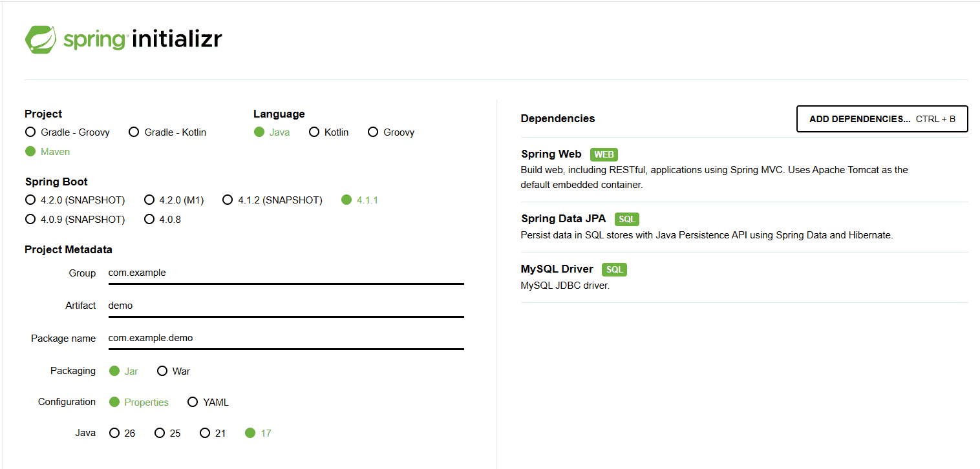Image resolution: width=980 pixels, height=469 pixels.
Task: Pick Spring Boot version 4.0.8
Action: pos(162,220)
